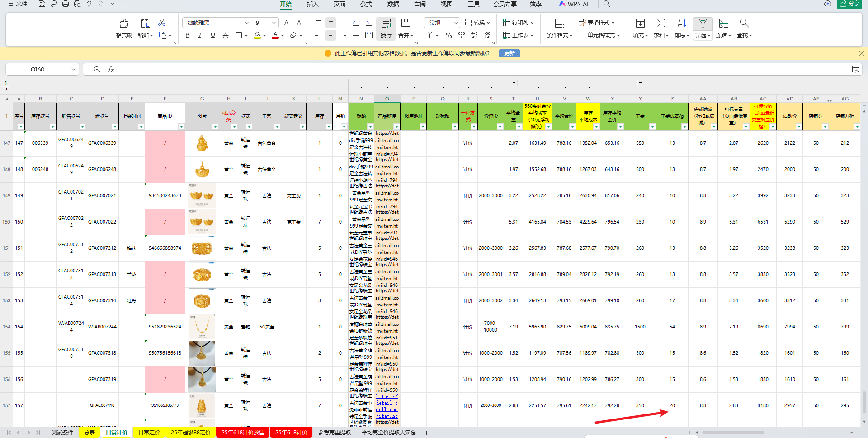Toggle the Filter (筛选) funnel button

coord(703,24)
